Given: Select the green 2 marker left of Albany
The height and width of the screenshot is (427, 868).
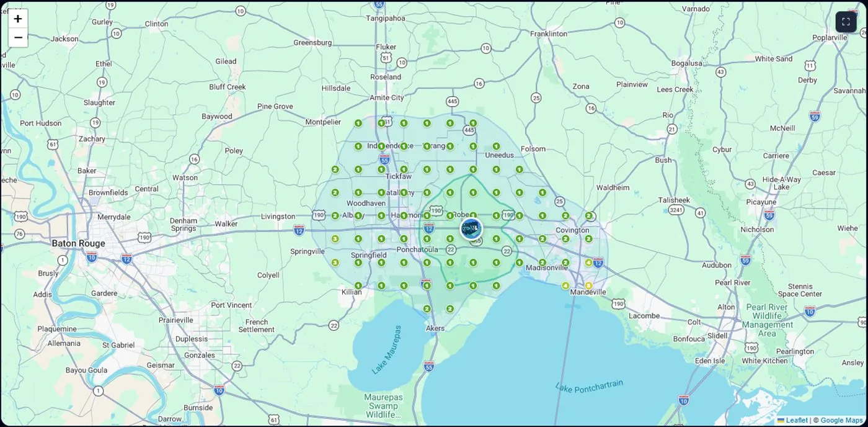Looking at the screenshot, I should (x=335, y=216).
